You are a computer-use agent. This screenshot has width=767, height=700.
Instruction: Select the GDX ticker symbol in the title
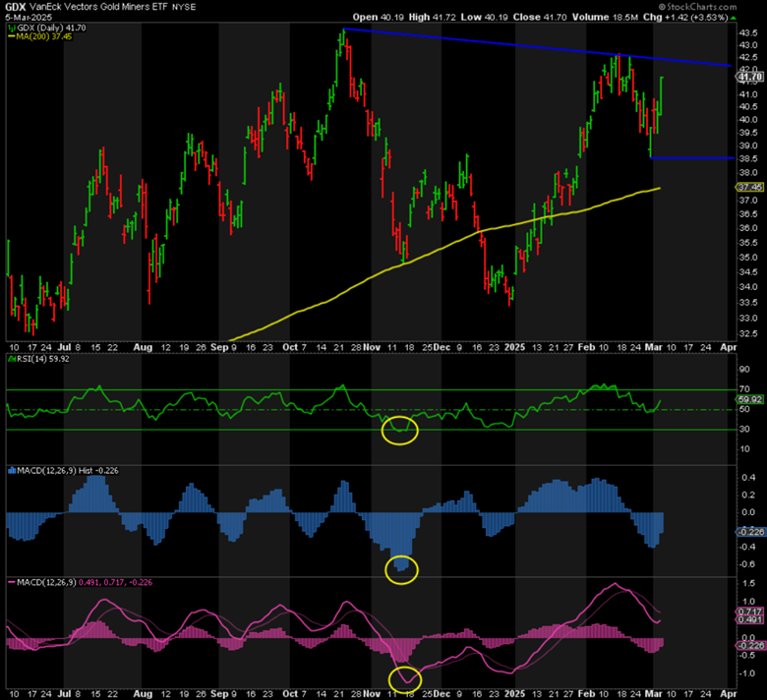coord(15,7)
